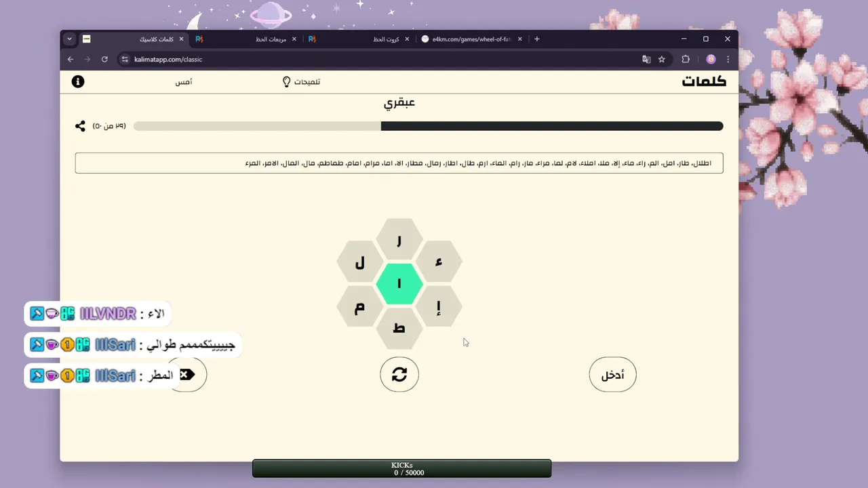Minimize the Chrome window
The height and width of the screenshot is (488, 868).
(684, 39)
